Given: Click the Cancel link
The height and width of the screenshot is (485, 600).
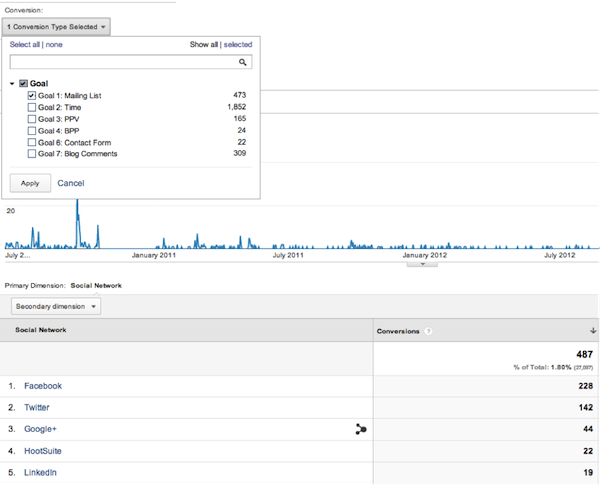Looking at the screenshot, I should click(x=71, y=183).
